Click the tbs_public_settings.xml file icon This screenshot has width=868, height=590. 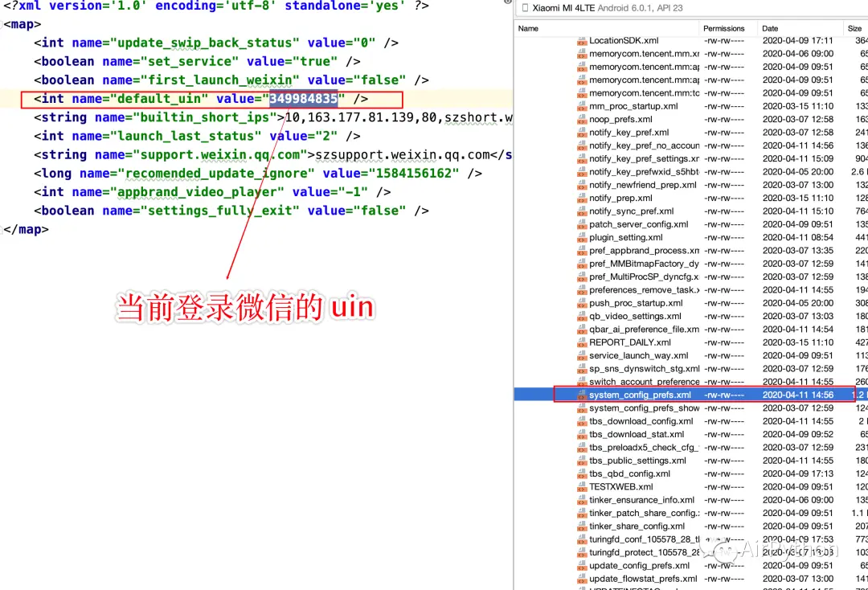(x=581, y=461)
